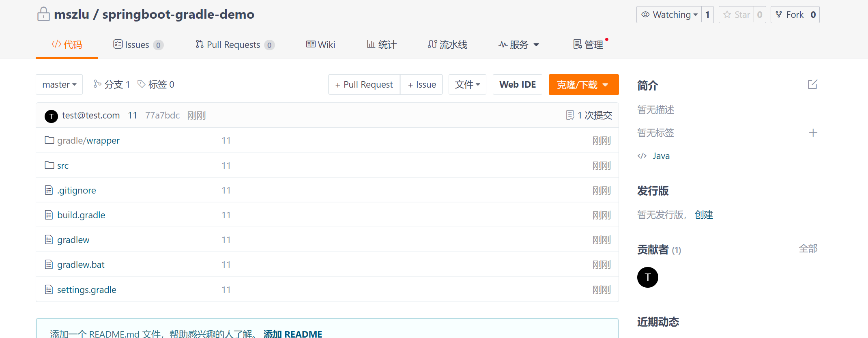This screenshot has height=338, width=868.
Task: Expand the 克隆/下载 dropdown
Action: [x=583, y=85]
